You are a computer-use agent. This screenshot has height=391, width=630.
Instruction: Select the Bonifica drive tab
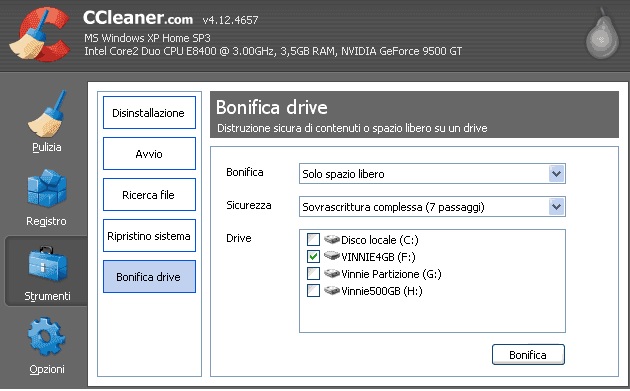pos(149,276)
